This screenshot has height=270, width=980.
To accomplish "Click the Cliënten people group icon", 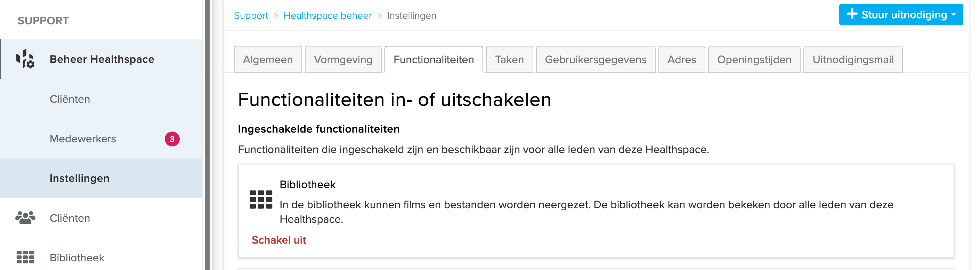I will tap(25, 218).
